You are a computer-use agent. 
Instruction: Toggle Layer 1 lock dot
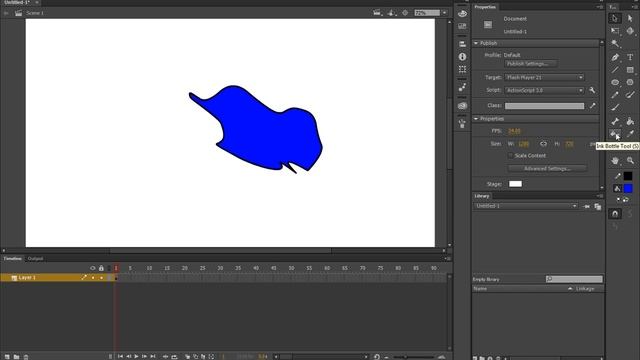tap(101, 278)
